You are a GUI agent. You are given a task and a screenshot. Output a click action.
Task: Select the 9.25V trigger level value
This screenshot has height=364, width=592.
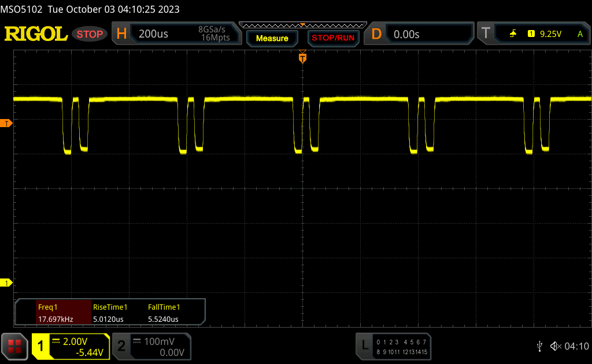551,34
